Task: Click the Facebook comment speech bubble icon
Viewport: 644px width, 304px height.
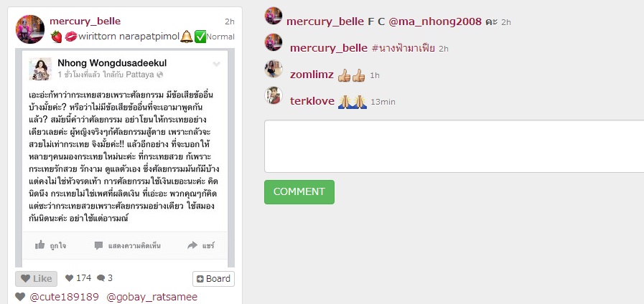Action: [98, 246]
